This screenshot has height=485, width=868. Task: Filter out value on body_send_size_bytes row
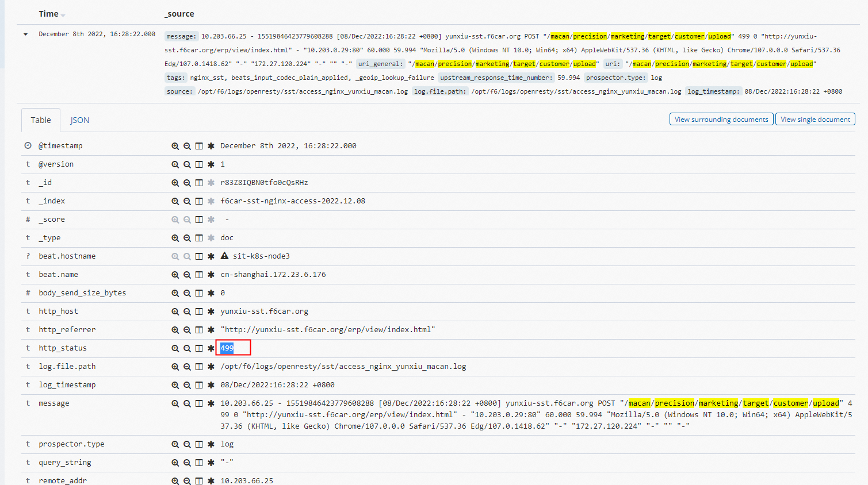point(187,293)
